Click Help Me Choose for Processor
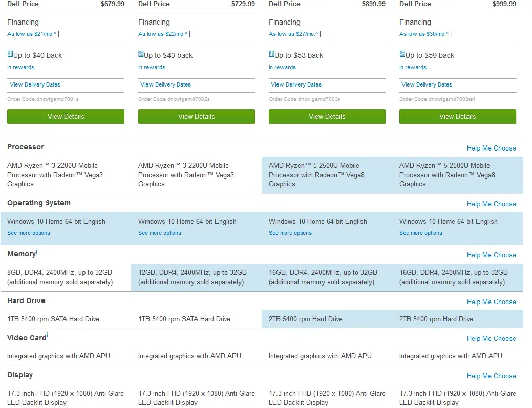The width and height of the screenshot is (532, 408). [x=491, y=148]
